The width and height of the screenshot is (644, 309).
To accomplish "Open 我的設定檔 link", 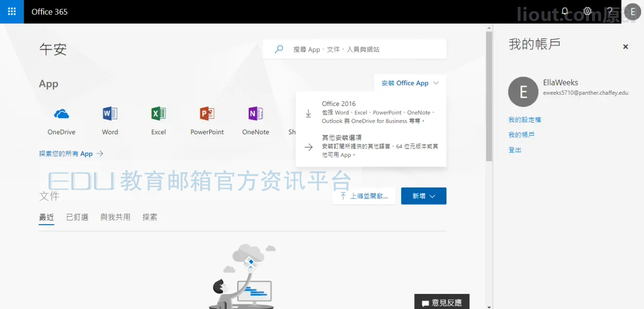I will 524,120.
